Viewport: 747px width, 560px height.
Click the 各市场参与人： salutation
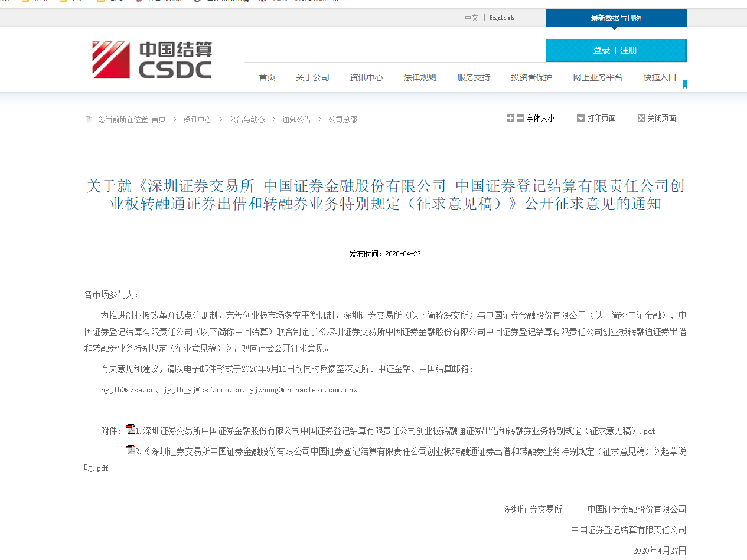click(112, 294)
